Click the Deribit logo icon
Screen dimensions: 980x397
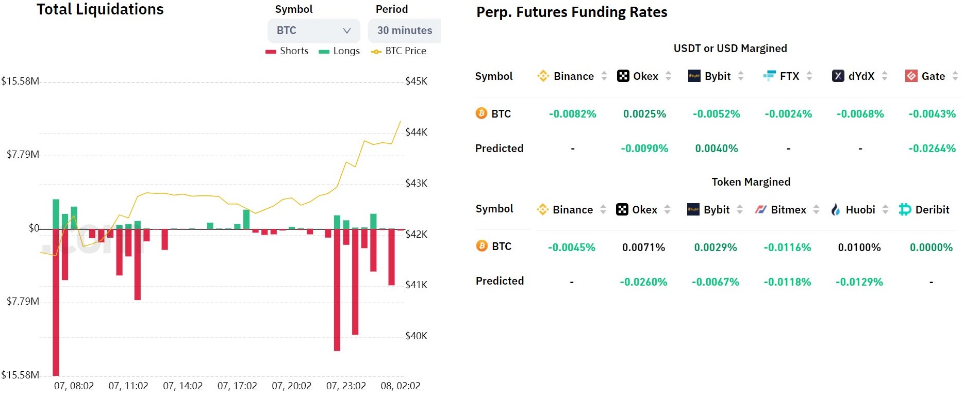point(905,210)
